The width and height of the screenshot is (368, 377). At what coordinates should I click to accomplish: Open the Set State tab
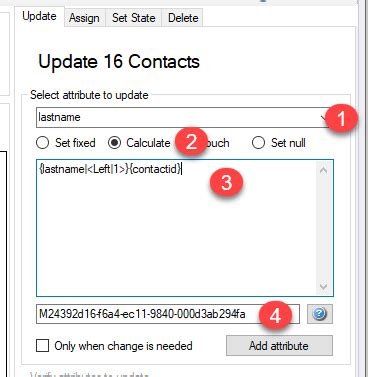click(x=134, y=18)
